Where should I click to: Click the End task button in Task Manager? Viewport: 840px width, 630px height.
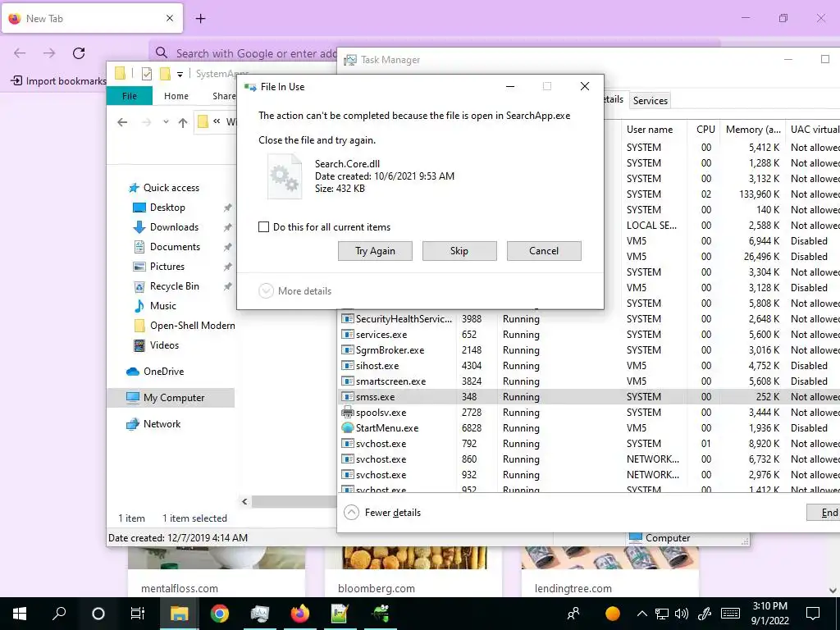[x=824, y=513]
